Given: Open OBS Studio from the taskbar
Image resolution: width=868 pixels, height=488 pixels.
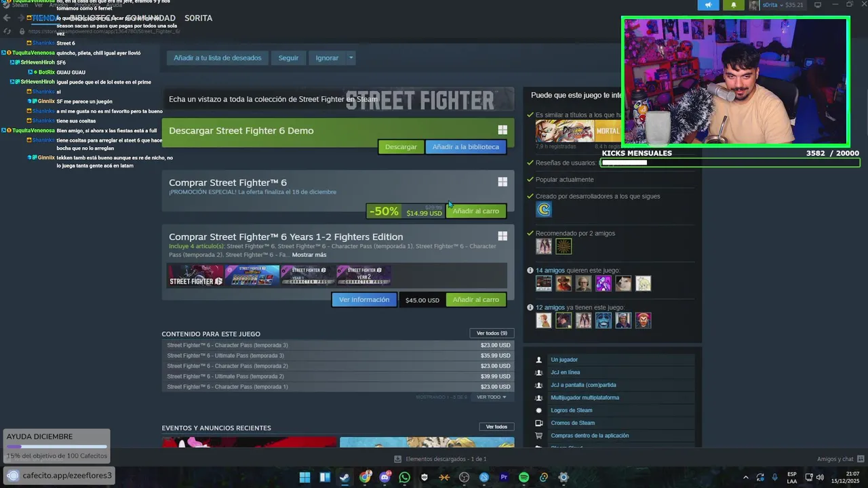Looking at the screenshot, I should tap(464, 477).
